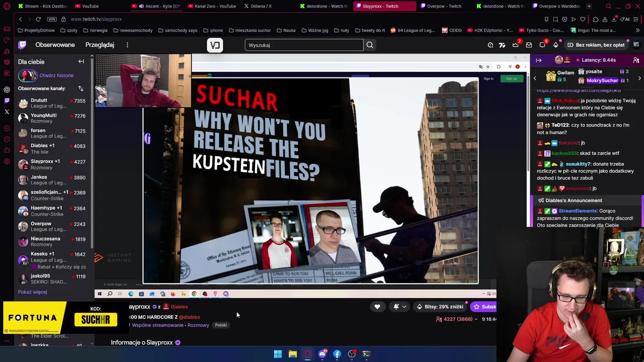The image size is (644, 362).
Task: Click the heart follow icon under stream
Action: (x=377, y=307)
